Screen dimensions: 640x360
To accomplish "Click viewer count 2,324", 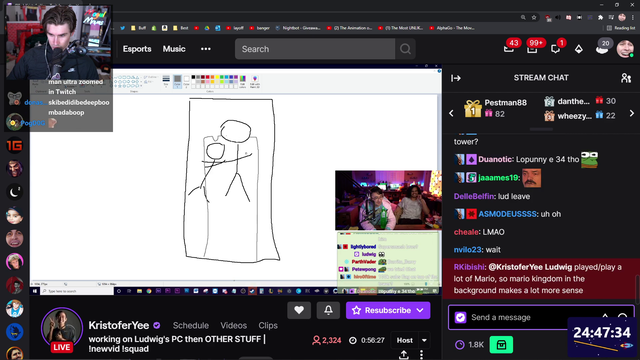I will pyautogui.click(x=326, y=340).
